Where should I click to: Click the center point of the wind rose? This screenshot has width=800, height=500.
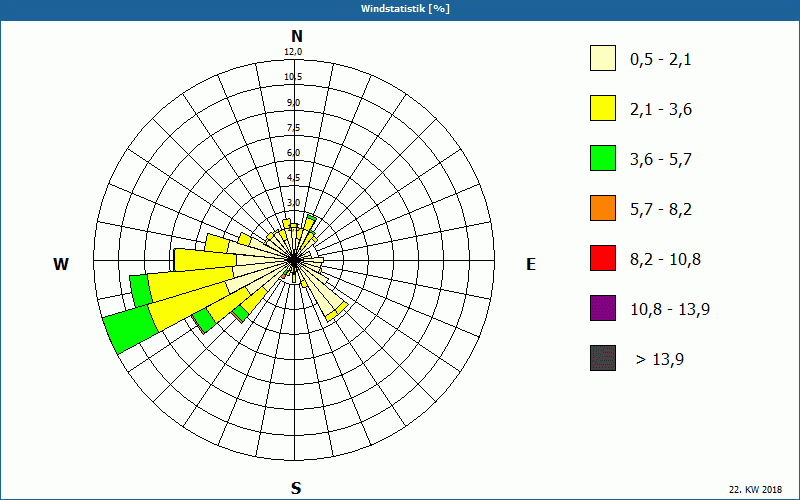[x=294, y=260]
